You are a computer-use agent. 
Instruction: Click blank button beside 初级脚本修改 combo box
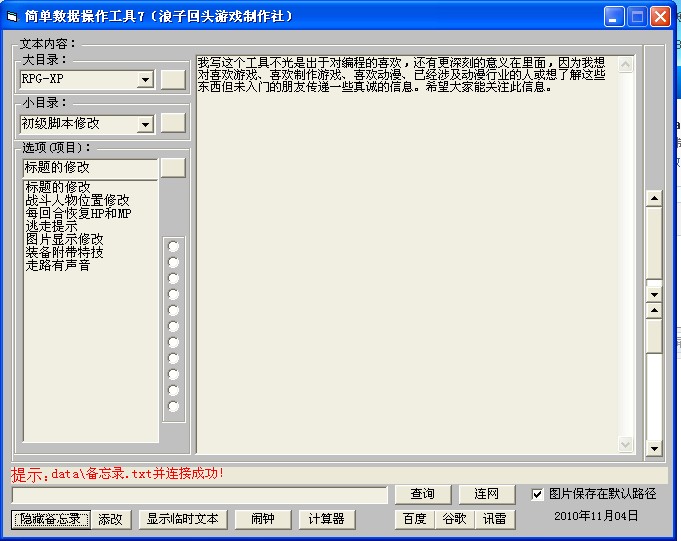click(173, 123)
